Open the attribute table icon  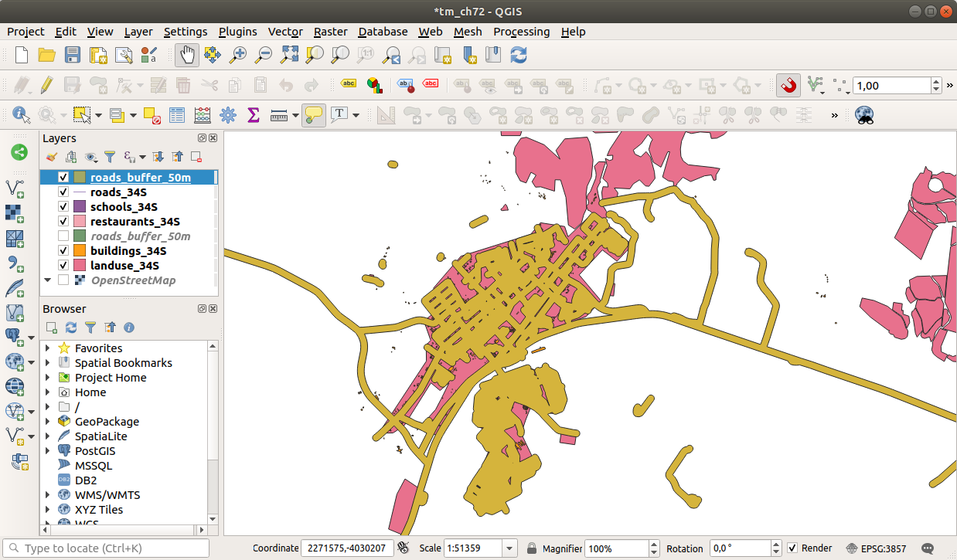[x=177, y=116]
